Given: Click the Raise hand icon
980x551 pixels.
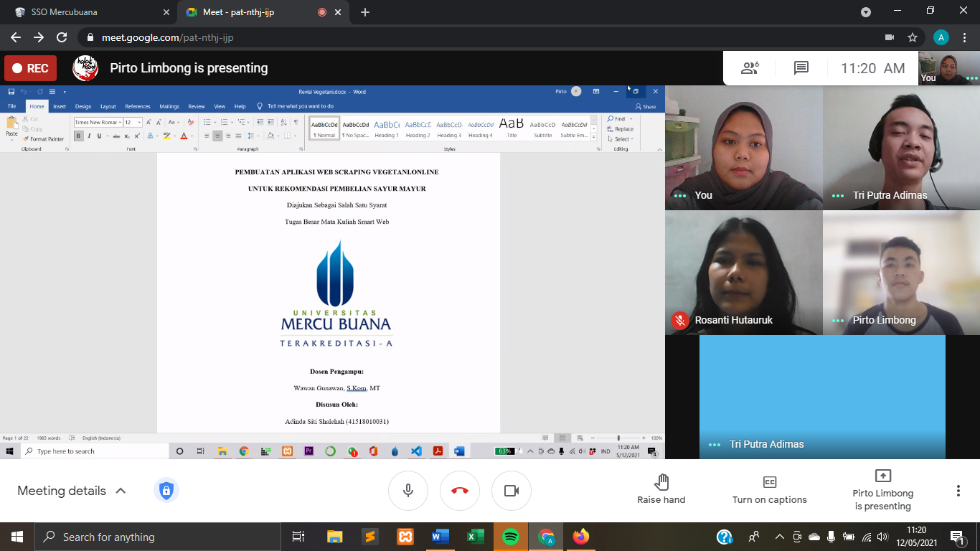Looking at the screenshot, I should pyautogui.click(x=661, y=482).
